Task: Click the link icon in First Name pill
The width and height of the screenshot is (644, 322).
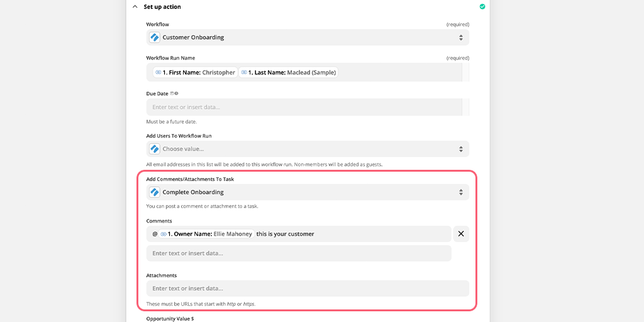Action: pyautogui.click(x=158, y=72)
